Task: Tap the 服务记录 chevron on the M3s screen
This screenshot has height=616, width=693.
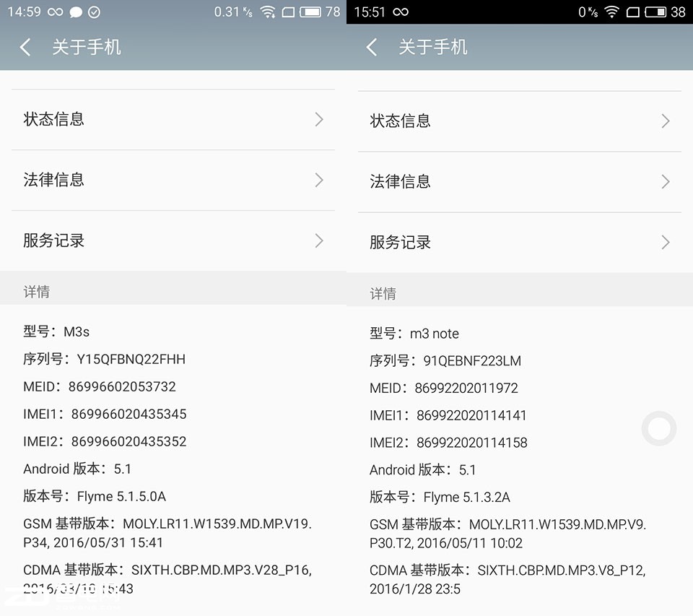Action: (319, 240)
